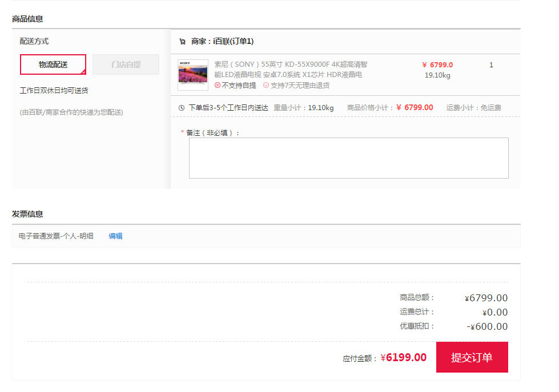
Task: Open the 索尼 KD-55X9000F product title link
Action: (291, 70)
